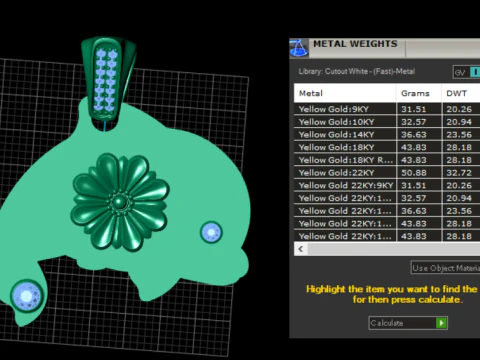Select the Yellow Gold:10KY row
480x360 pixels.
pos(387,122)
